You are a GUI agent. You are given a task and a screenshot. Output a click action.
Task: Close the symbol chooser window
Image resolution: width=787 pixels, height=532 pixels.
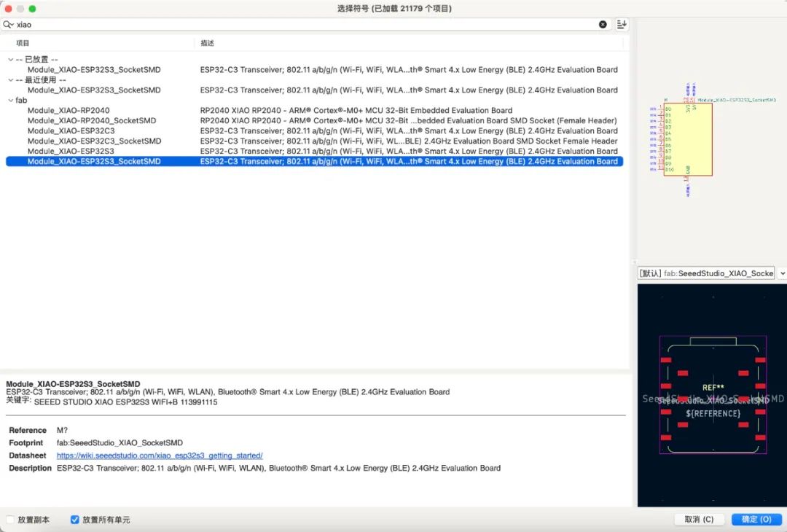[8, 9]
